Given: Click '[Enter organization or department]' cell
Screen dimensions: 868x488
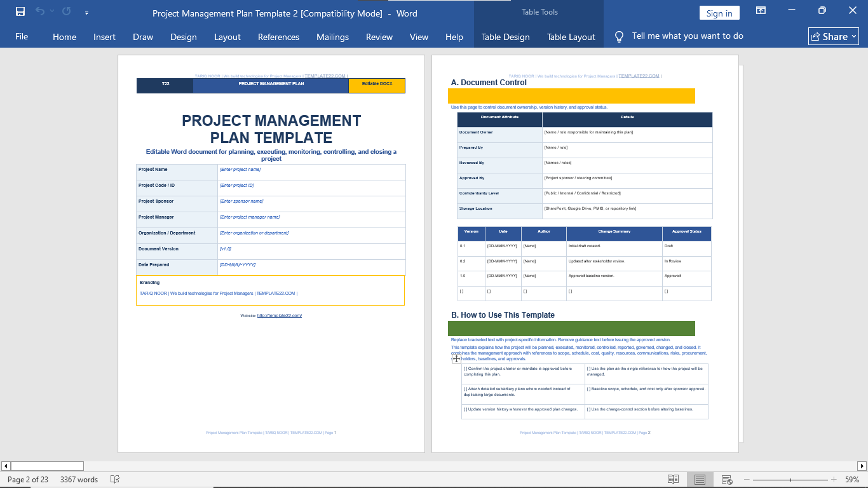Looking at the screenshot, I should click(x=311, y=235).
